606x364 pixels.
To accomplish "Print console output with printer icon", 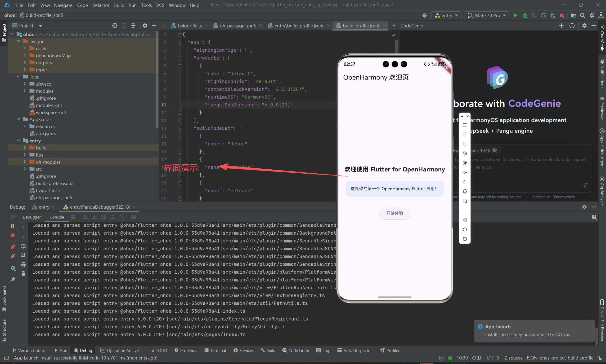I will pyautogui.click(x=23, y=264).
